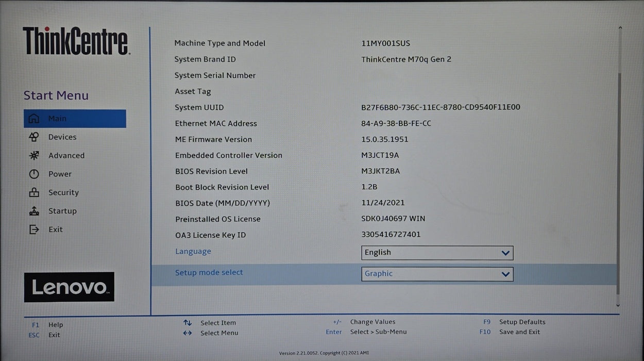Click the ESC Exit hint
The image size is (644, 361).
point(44,335)
